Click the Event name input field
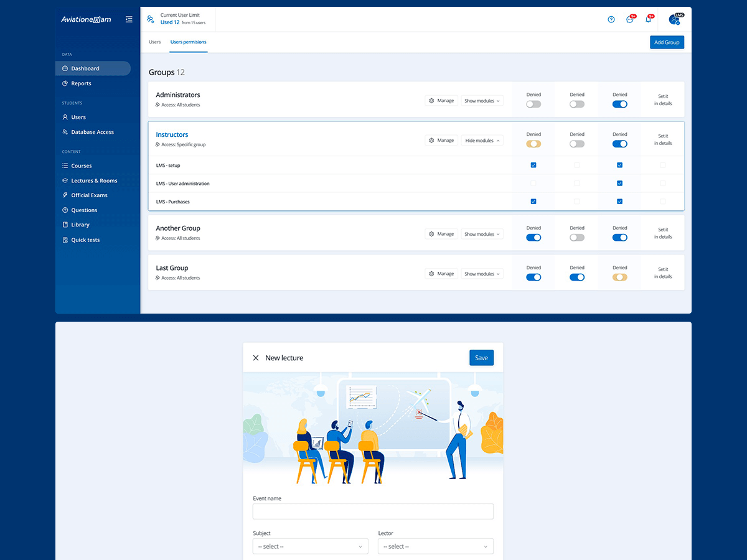747x560 pixels. [373, 511]
